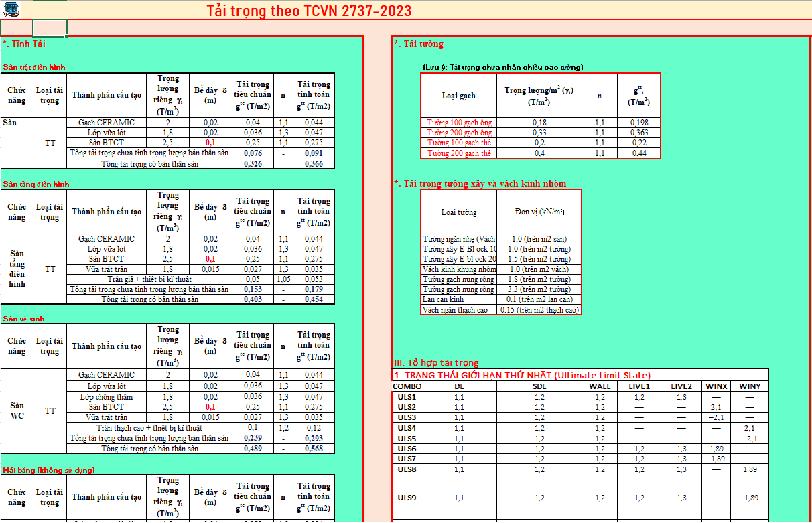This screenshot has width=812, height=523.
Task: Select the 'Sàn vệ sinh' table heading
Action: tap(24, 319)
